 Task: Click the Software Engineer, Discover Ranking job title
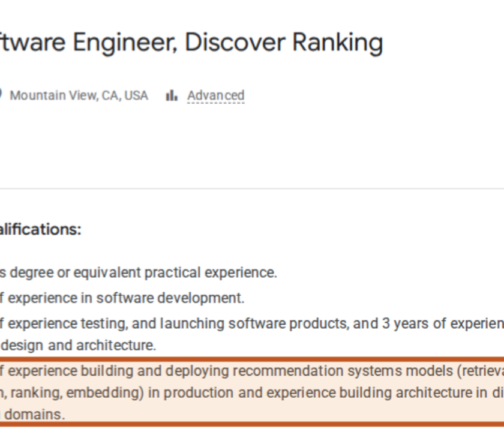[x=191, y=43]
